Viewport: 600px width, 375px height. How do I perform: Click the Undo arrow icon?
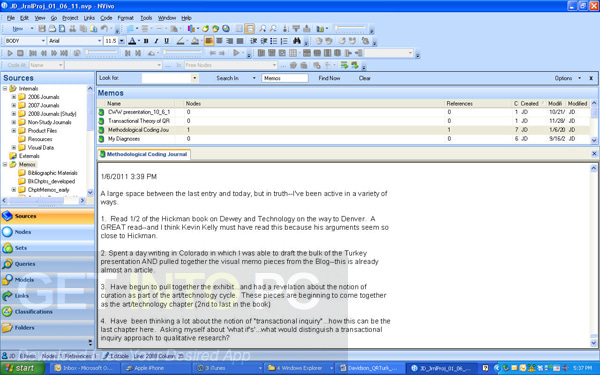tap(104, 29)
